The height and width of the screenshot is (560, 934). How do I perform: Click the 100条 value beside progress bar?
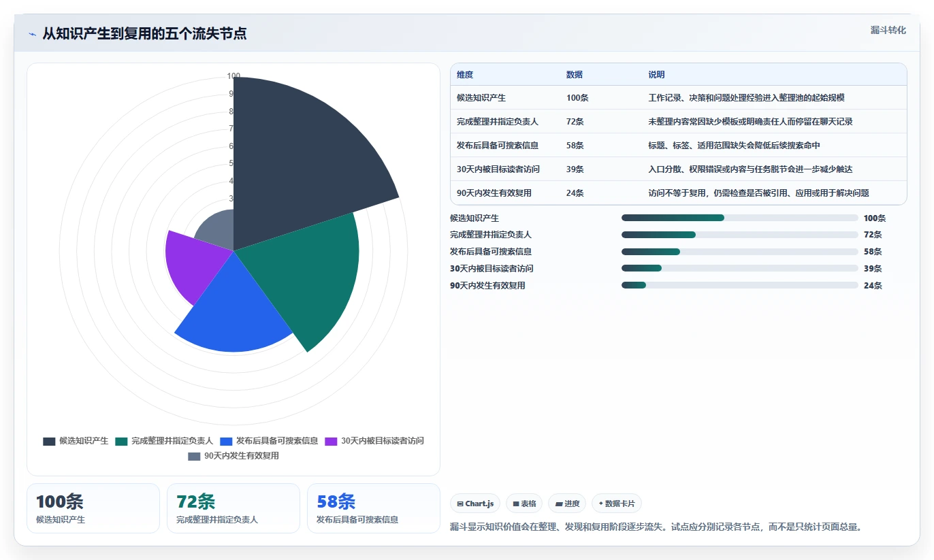coord(875,218)
